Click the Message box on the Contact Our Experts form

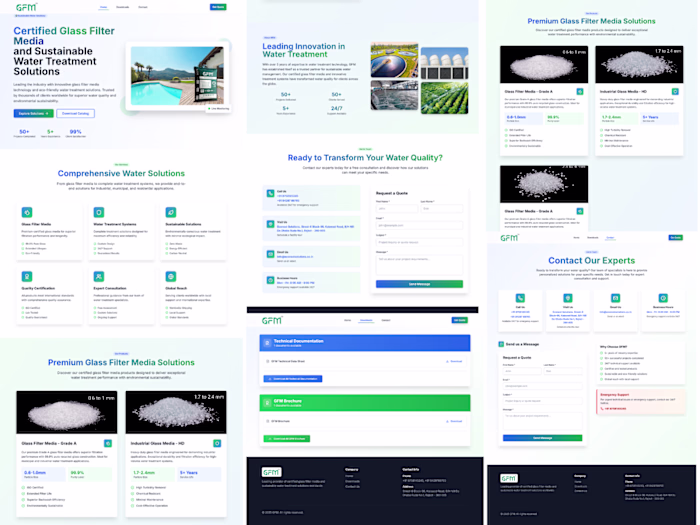coord(542,421)
